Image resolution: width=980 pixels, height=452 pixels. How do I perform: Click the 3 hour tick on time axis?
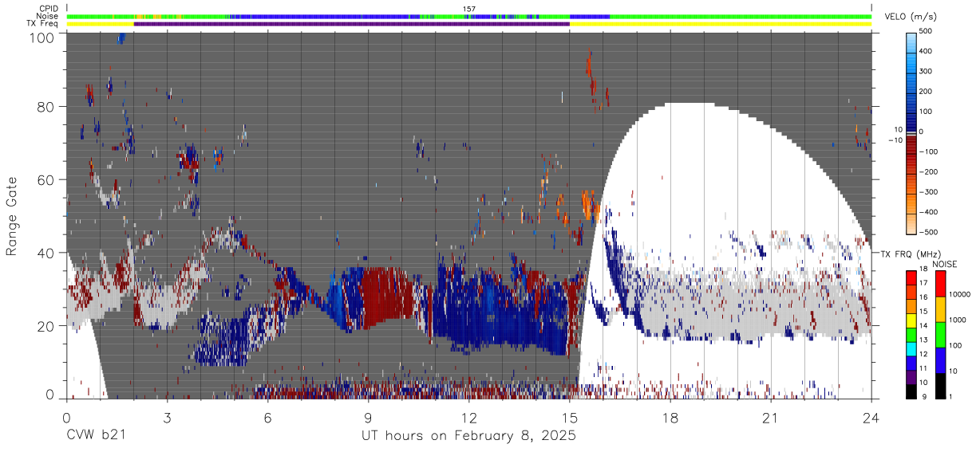click(167, 418)
